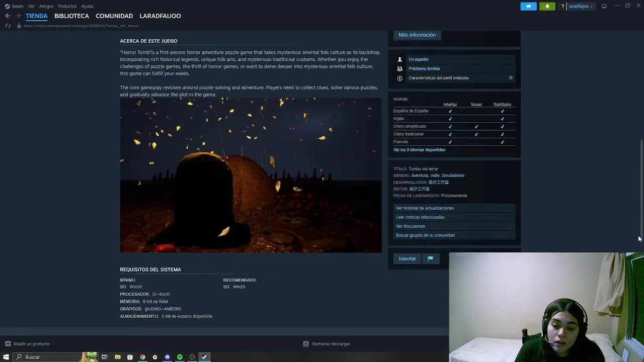The image size is (644, 362).
Task: Click the help mark beside Características del perfil limitadas
Action: 511,78
